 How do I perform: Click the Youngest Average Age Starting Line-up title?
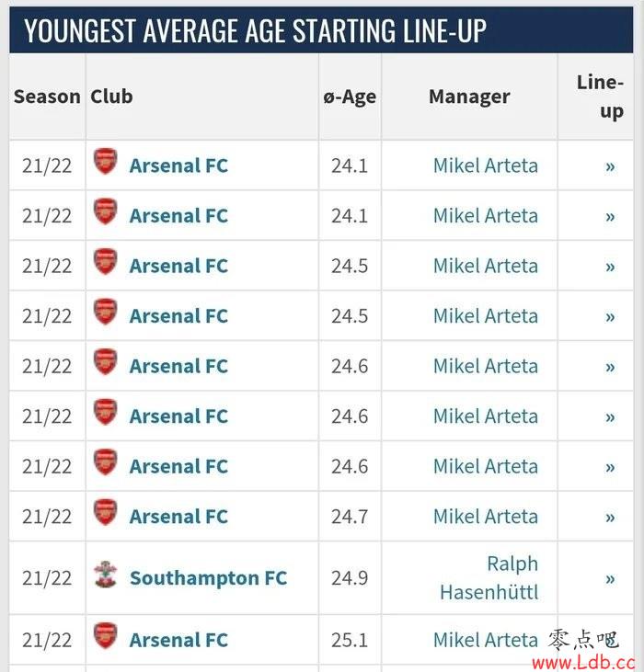click(x=255, y=31)
